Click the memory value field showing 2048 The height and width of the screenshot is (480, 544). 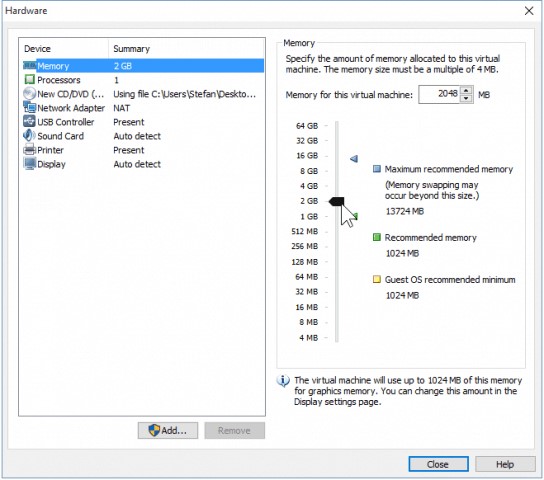(x=440, y=94)
